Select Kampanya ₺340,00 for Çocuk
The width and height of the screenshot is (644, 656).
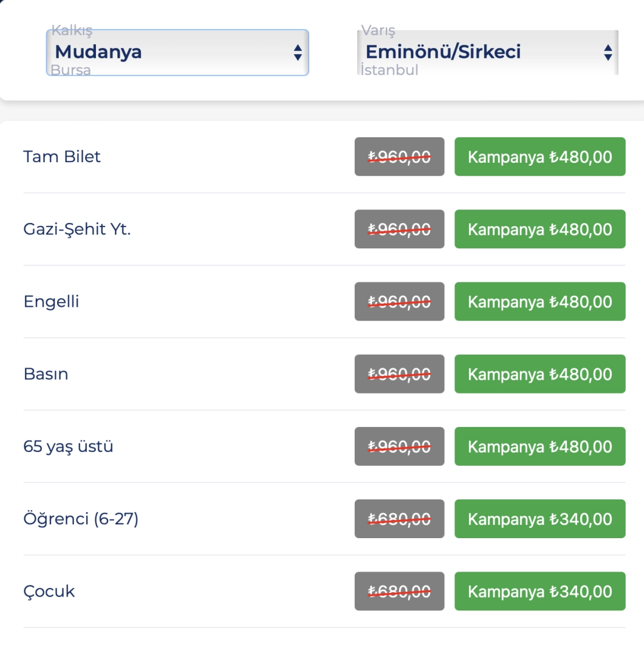coord(540,591)
